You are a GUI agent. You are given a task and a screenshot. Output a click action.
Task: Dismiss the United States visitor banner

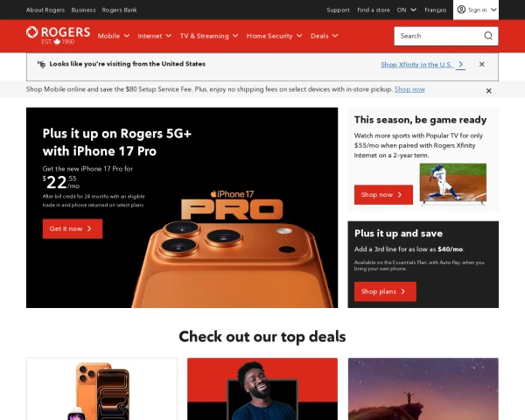pos(482,64)
